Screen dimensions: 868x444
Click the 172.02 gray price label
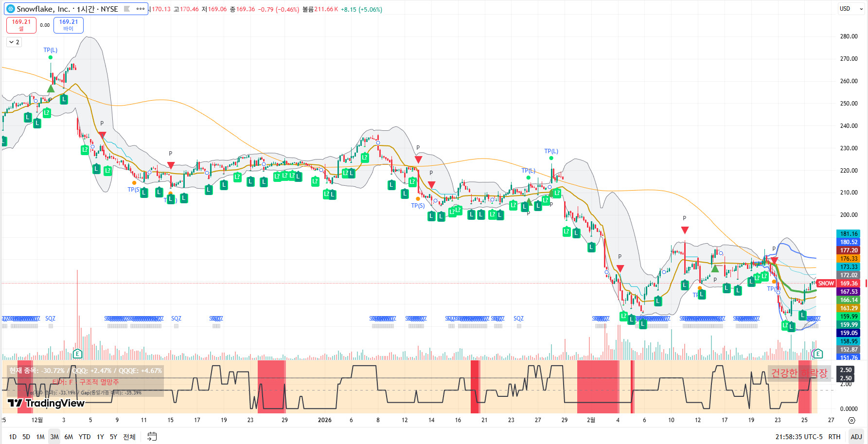[849, 275]
